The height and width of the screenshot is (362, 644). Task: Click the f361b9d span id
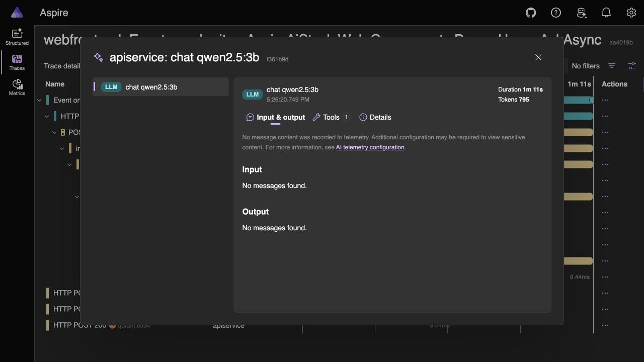[x=278, y=59]
